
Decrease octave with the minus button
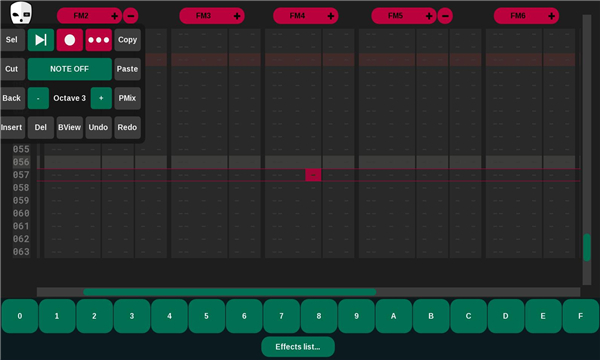(38, 98)
